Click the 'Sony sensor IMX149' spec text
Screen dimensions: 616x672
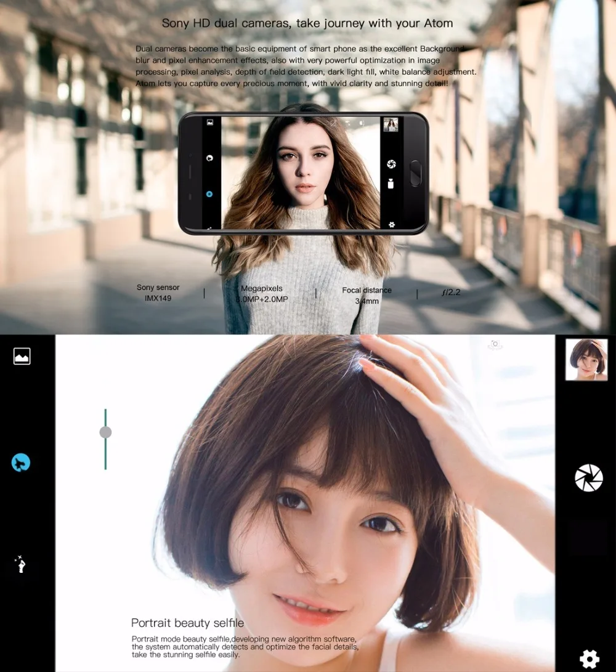point(158,293)
